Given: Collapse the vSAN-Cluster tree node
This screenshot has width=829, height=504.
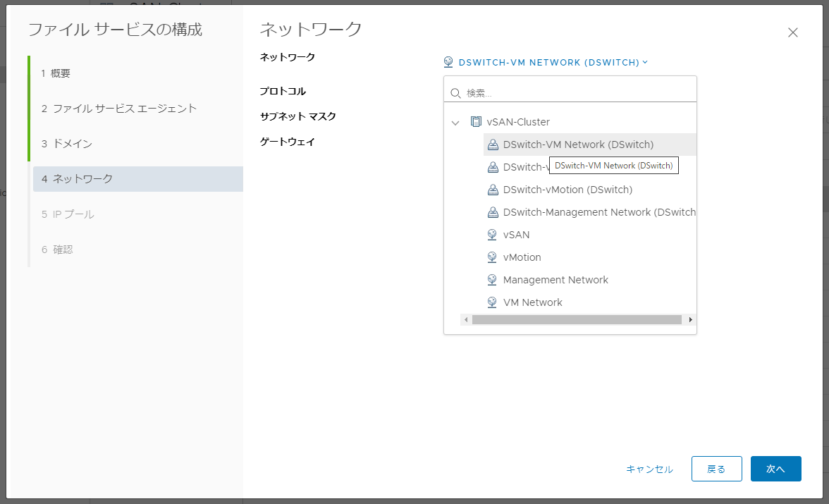Looking at the screenshot, I should [455, 123].
